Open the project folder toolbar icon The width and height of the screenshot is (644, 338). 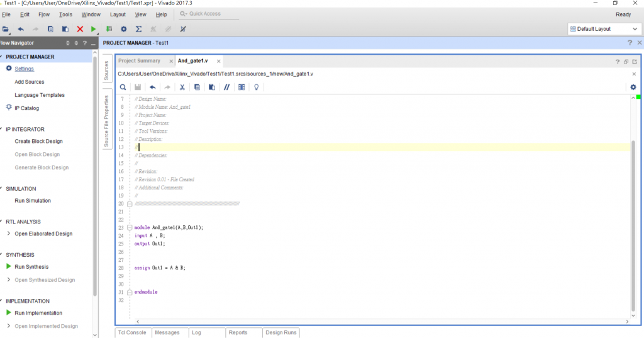tap(5, 29)
